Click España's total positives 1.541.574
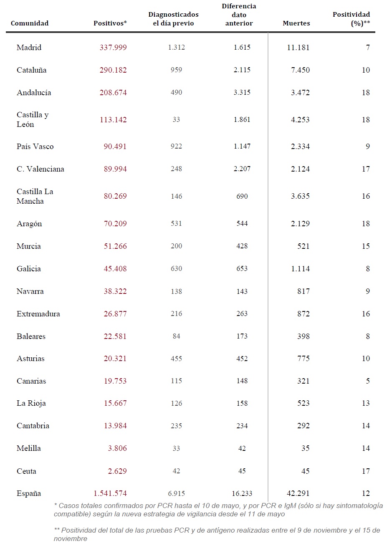 (x=110, y=493)
